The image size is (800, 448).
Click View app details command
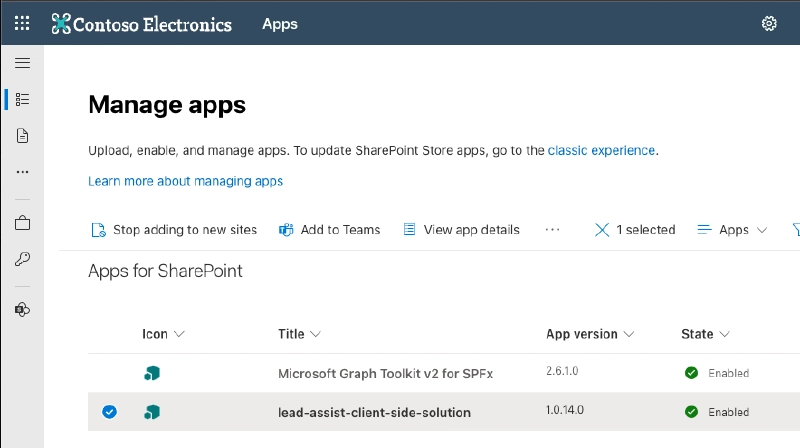[461, 230]
